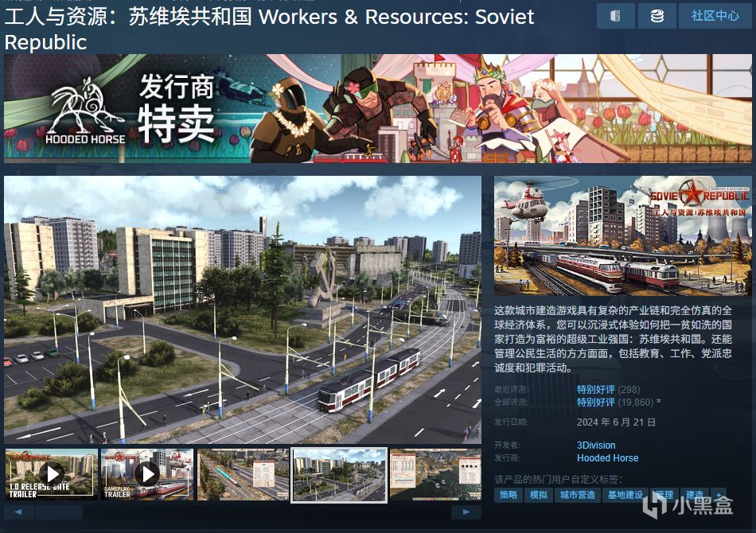Viewport: 756px width, 533px height.
Task: Open developer 3Division link
Action: pos(596,445)
